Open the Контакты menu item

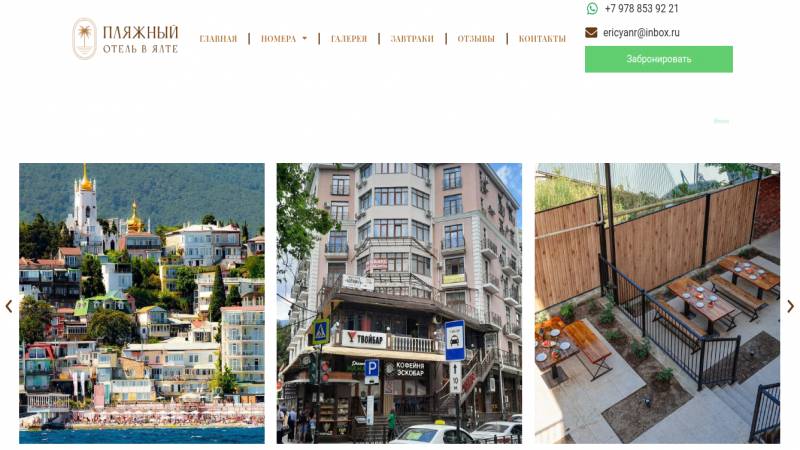click(x=542, y=39)
